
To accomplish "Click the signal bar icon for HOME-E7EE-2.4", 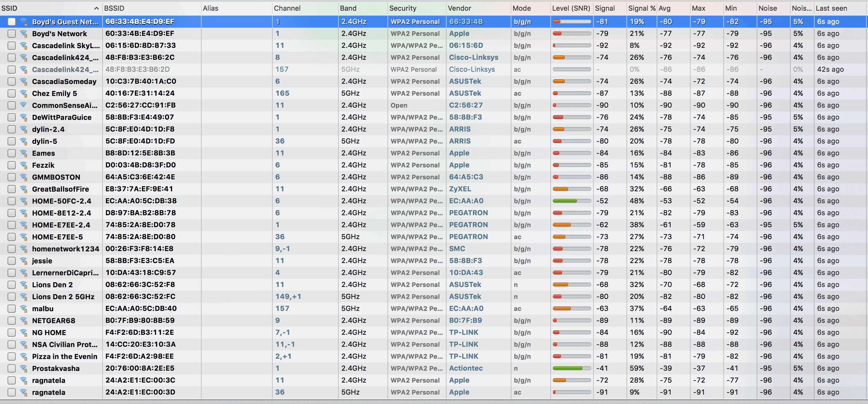I will pyautogui.click(x=571, y=224).
